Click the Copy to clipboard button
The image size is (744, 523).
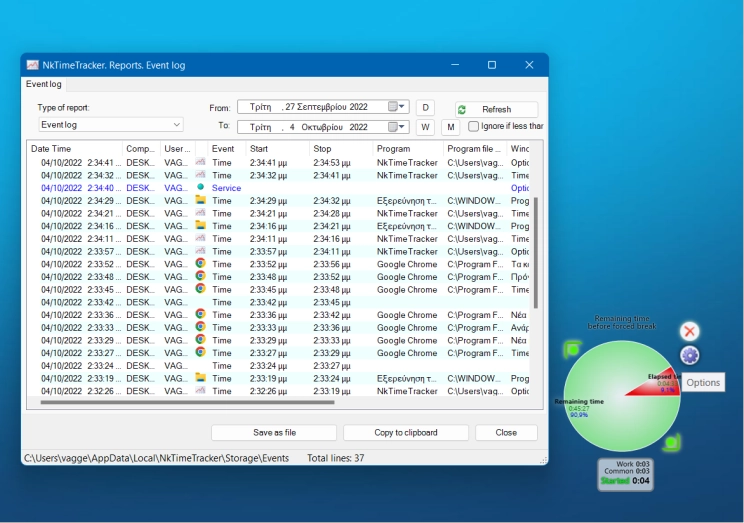(x=406, y=432)
